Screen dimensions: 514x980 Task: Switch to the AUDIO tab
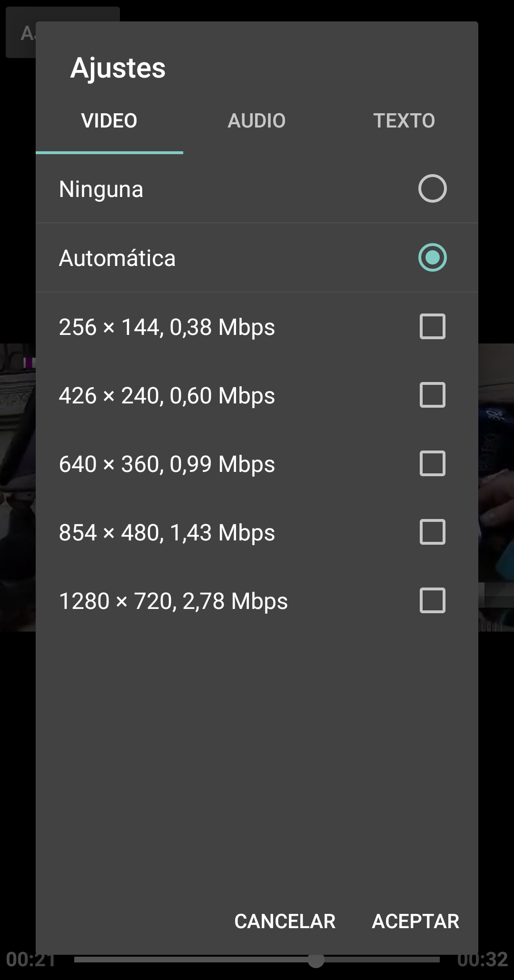[257, 121]
